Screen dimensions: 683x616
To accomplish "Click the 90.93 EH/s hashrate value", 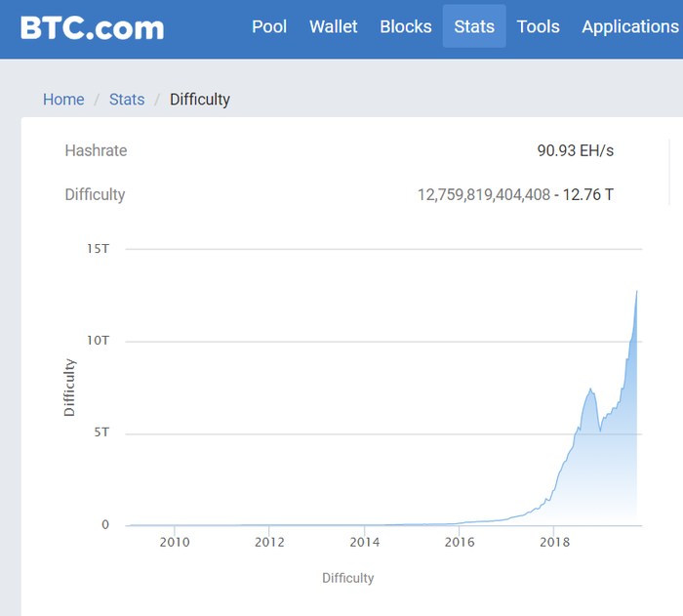I will coord(576,150).
